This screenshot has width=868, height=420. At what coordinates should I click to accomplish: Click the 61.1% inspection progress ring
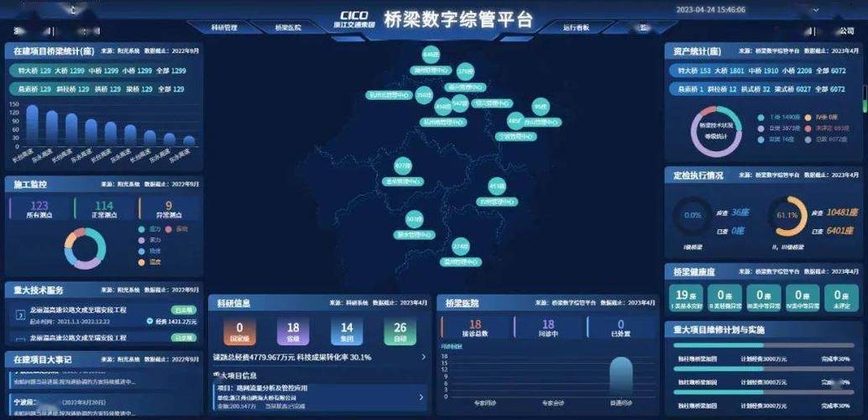787,216
